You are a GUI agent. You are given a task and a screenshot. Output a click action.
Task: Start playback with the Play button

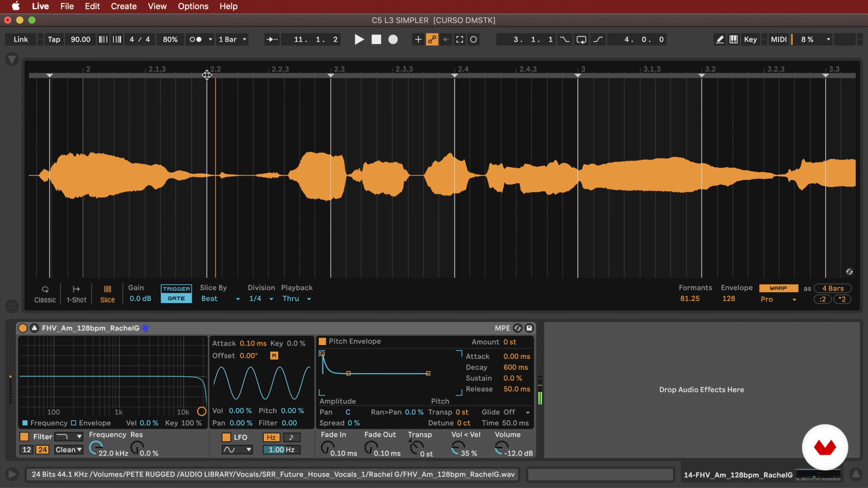click(x=359, y=39)
